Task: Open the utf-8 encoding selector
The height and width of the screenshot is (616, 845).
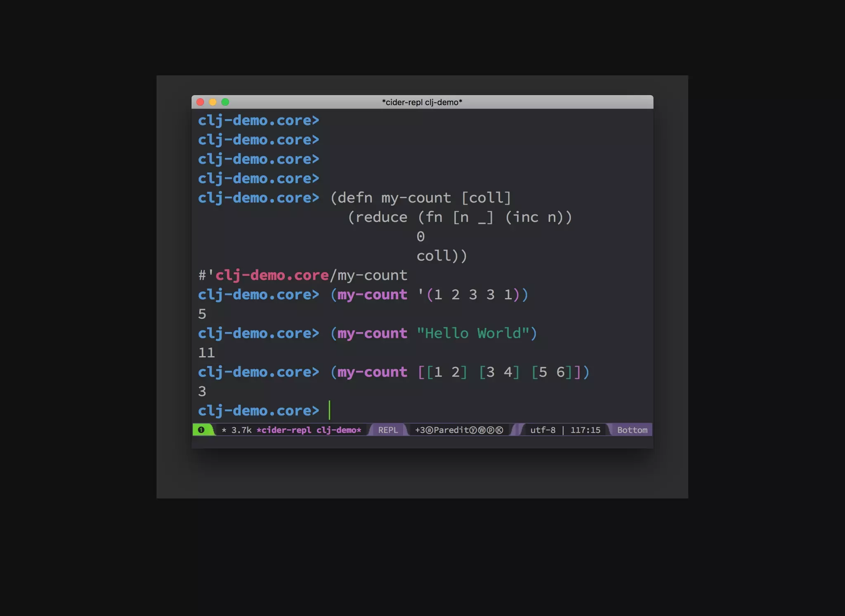Action: 543,430
